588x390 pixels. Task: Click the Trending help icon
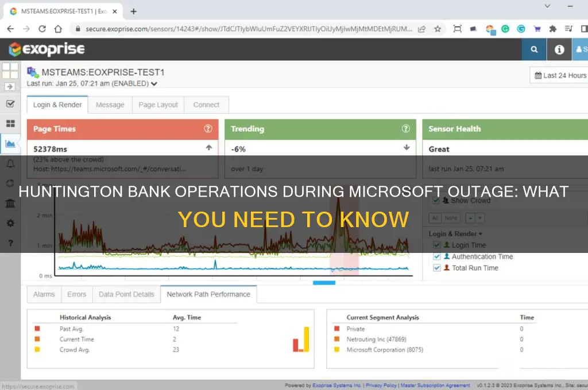click(406, 129)
